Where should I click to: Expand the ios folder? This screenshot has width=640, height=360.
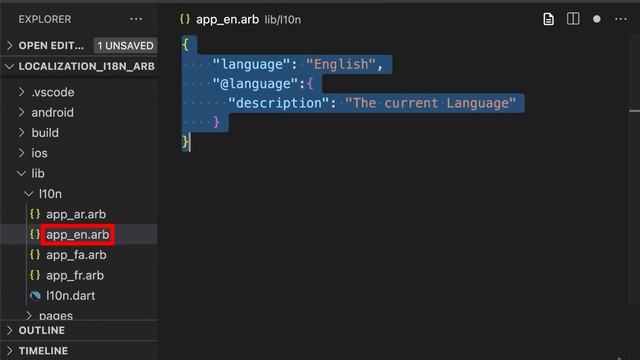pyautogui.click(x=22, y=153)
